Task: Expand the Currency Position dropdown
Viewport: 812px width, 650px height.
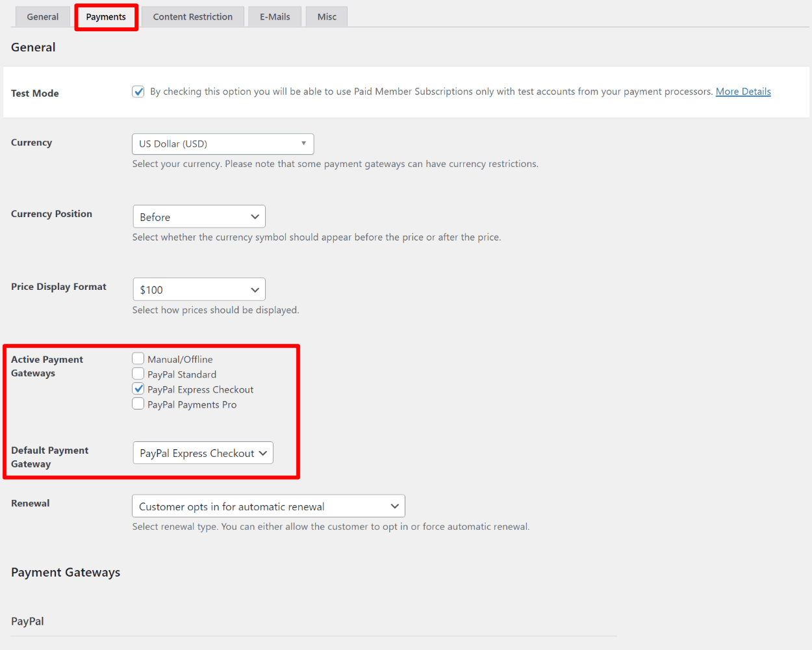Action: point(199,216)
